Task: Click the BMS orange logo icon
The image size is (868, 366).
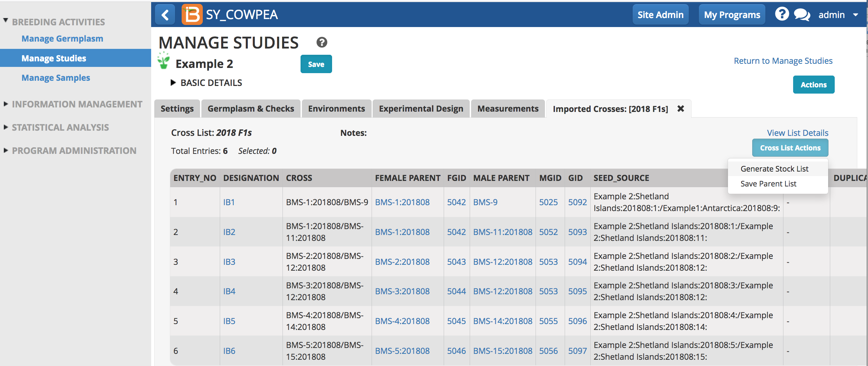Action: coord(192,15)
